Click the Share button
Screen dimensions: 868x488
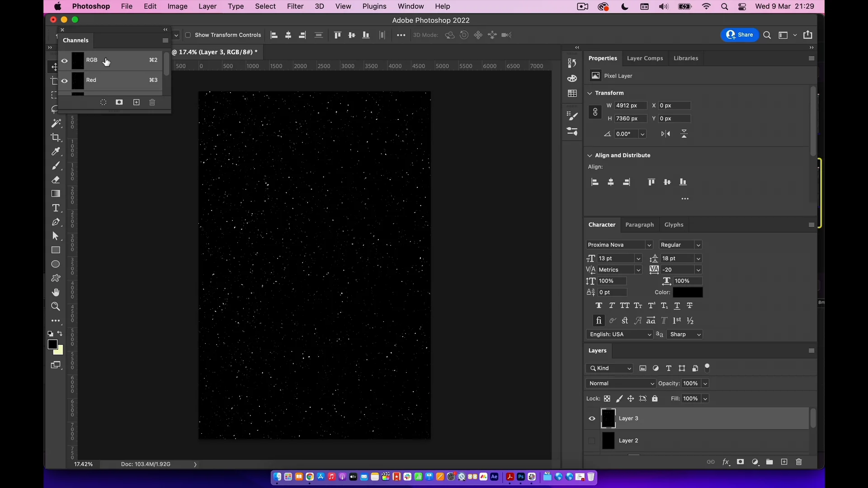(740, 35)
